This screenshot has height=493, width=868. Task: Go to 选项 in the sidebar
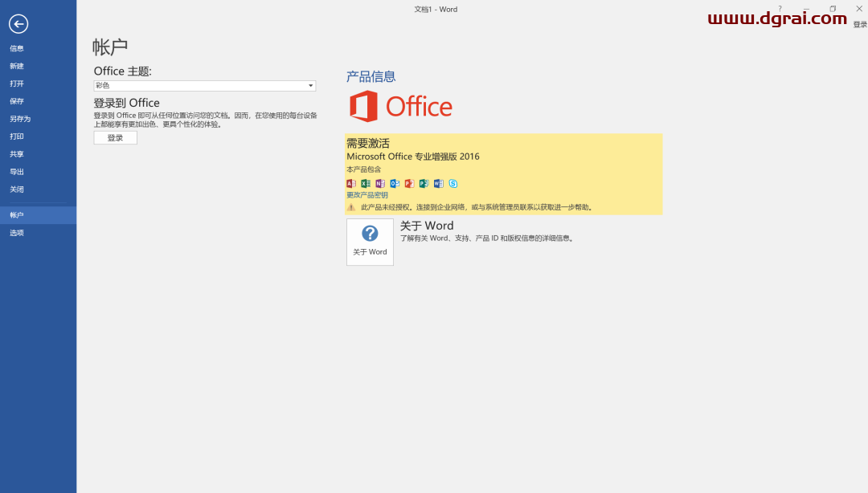click(17, 233)
